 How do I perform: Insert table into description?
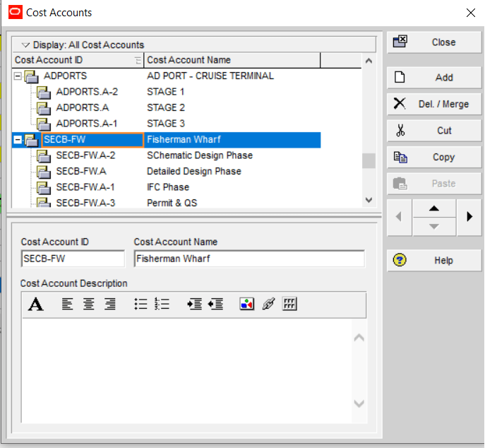pos(289,304)
